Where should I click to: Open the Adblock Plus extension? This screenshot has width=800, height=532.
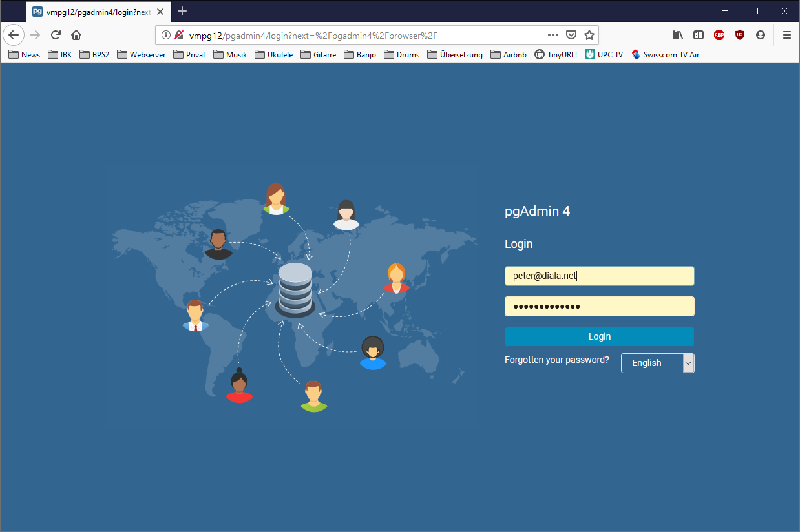(x=719, y=35)
